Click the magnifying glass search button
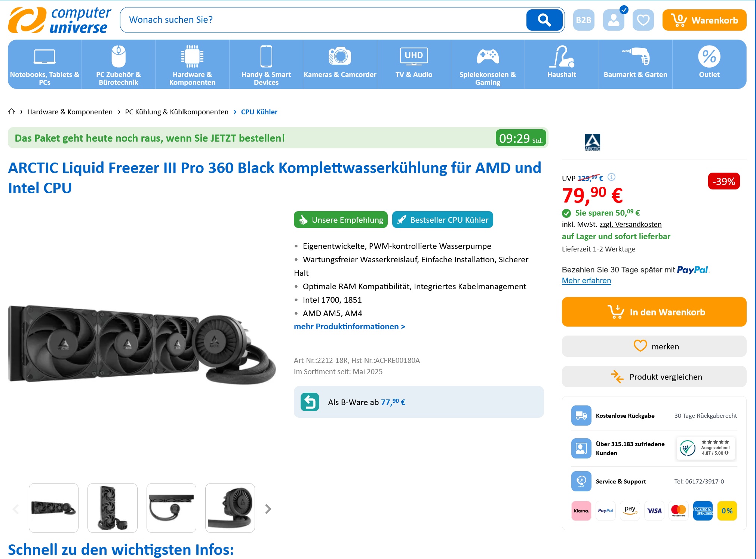The image size is (756, 559). (x=544, y=20)
